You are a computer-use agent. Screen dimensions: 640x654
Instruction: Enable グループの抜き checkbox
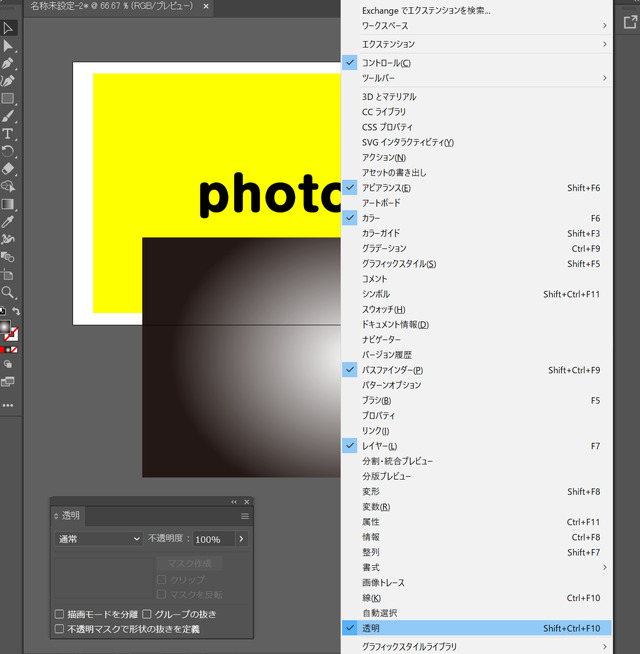(x=147, y=614)
